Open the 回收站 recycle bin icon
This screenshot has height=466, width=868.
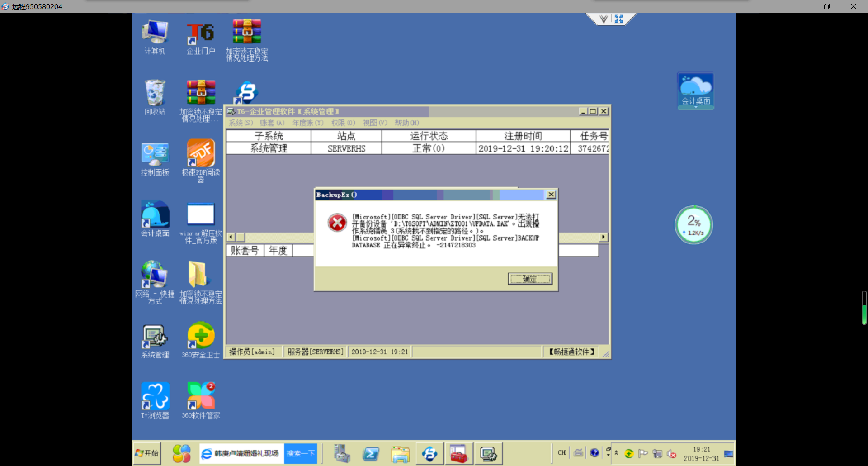(x=155, y=98)
